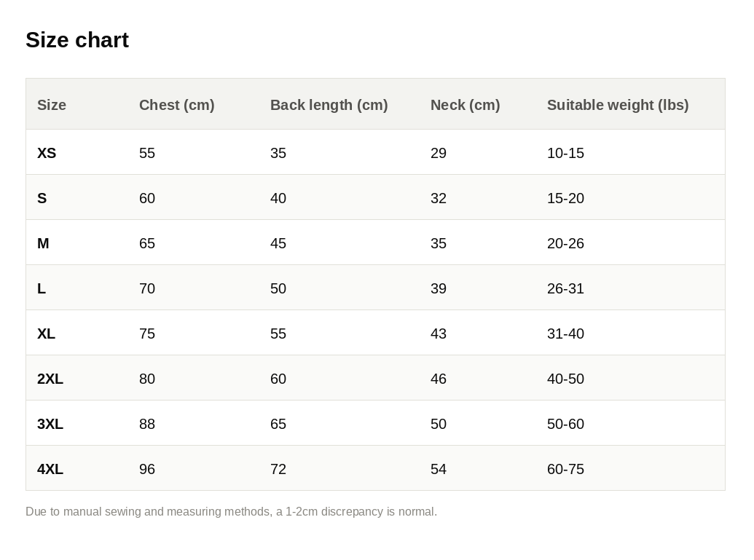Viewport: 754px width, 560px height.
Task: Select back length value 72
Action: 278,469
